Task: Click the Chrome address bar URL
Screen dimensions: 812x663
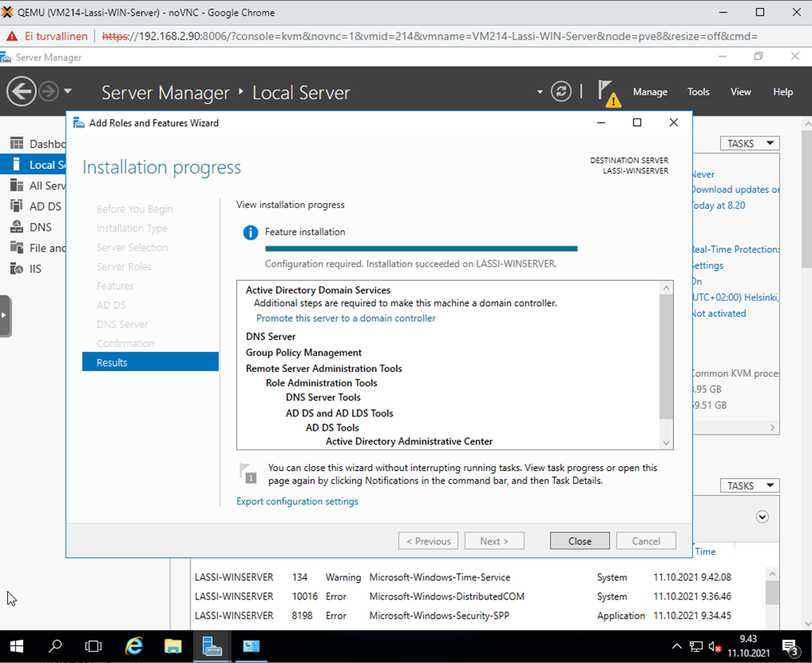Action: (430, 36)
